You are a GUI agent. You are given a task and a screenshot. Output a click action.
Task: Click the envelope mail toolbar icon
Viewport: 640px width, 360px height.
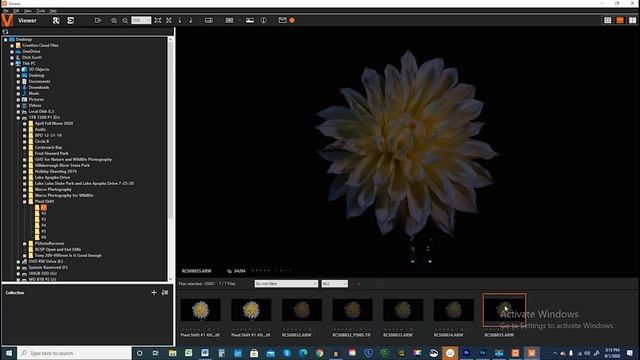coord(282,20)
